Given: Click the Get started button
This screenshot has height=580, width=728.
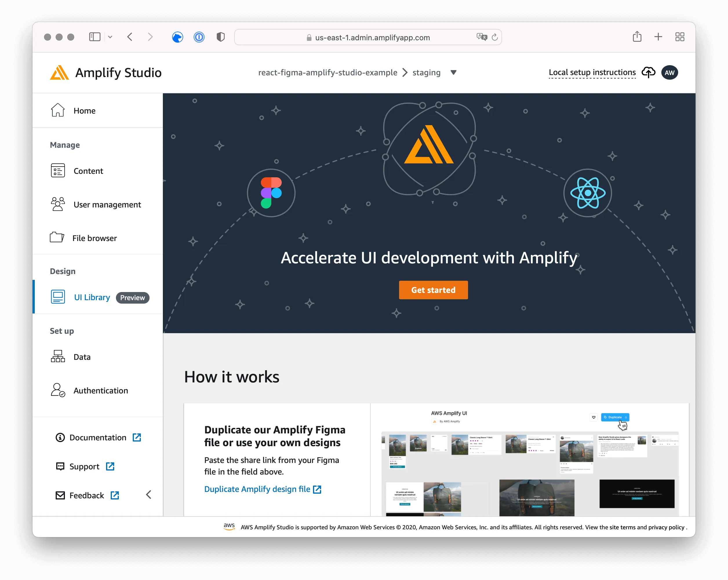Looking at the screenshot, I should coord(433,290).
